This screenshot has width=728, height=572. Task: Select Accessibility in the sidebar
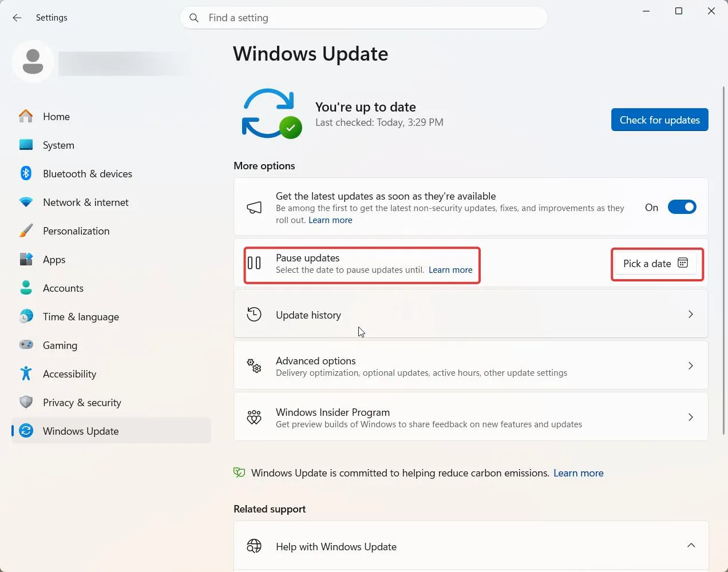(x=112, y=374)
